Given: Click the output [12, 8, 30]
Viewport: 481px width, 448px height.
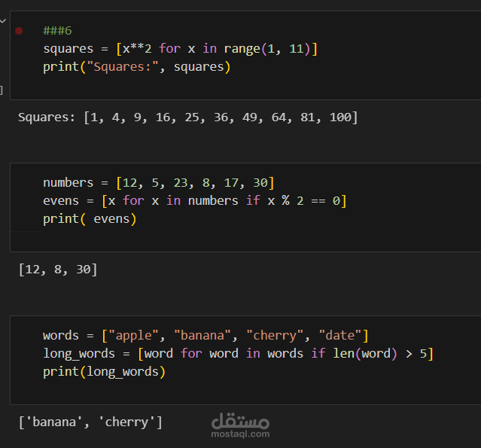Looking at the screenshot, I should tap(58, 270).
